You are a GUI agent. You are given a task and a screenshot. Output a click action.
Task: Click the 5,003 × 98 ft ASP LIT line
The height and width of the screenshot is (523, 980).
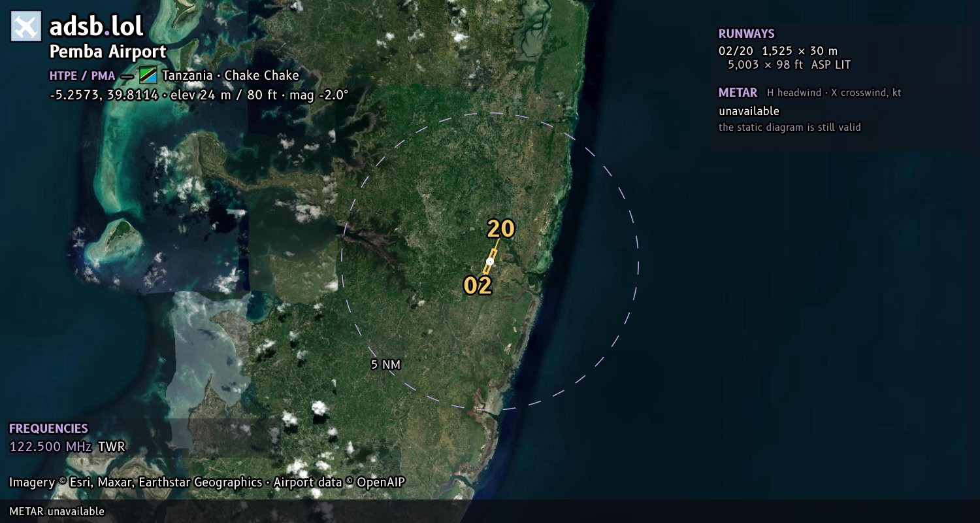(x=789, y=65)
